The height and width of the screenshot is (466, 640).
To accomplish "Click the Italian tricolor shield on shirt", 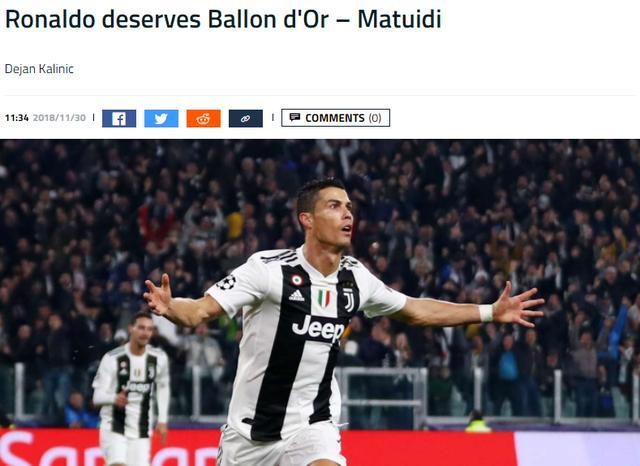I will [324, 298].
